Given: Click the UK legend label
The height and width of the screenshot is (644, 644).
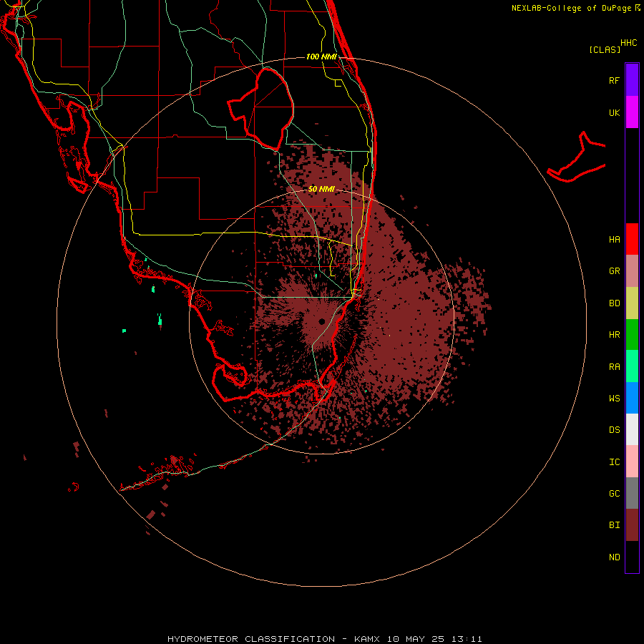Looking at the screenshot, I should click(614, 112).
